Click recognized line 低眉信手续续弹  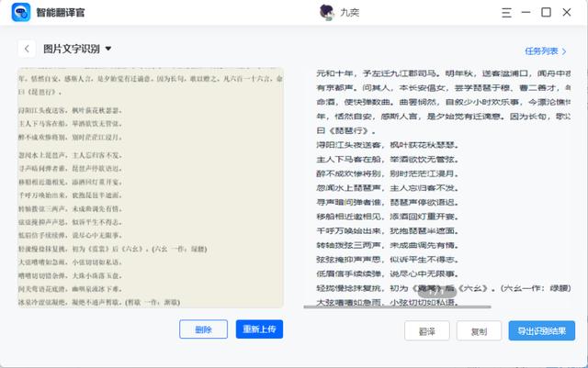tap(388, 274)
